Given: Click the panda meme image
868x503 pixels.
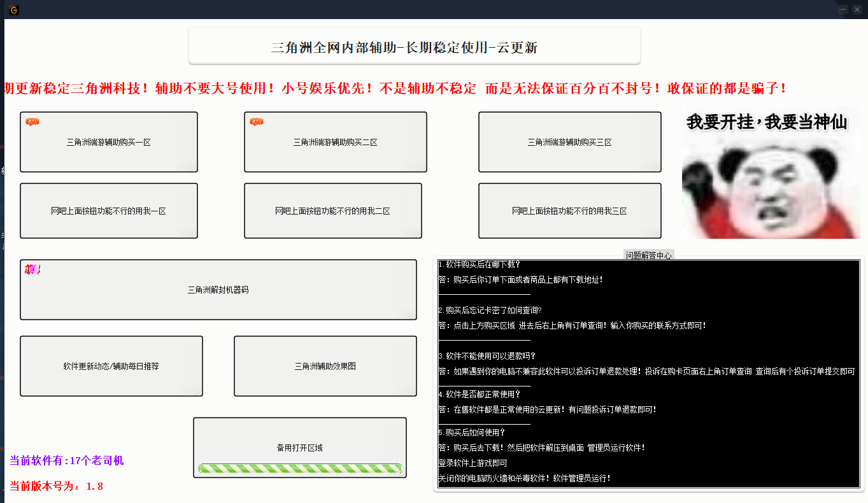Looking at the screenshot, I should pos(771,173).
